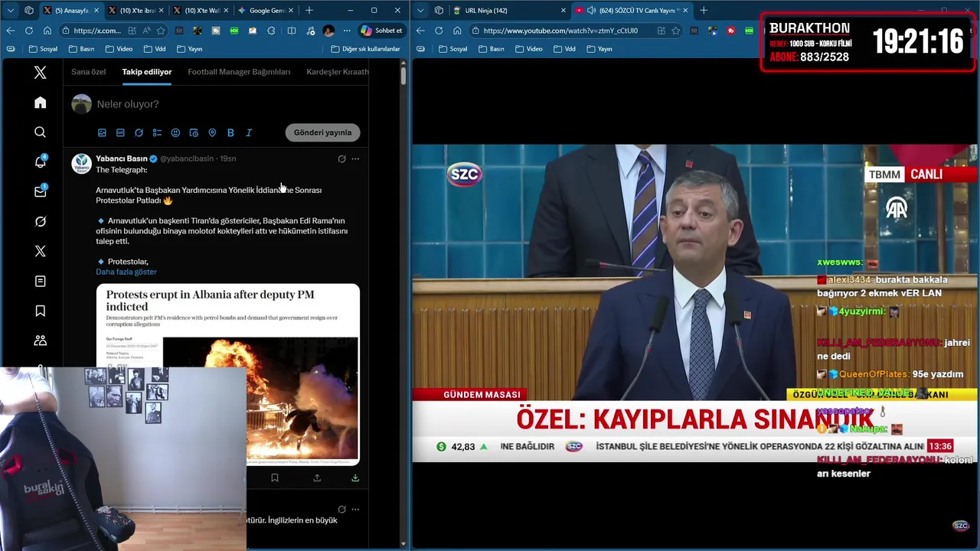Open split screen icon in left browser
Screen dimensions: 980x551
click(x=292, y=31)
